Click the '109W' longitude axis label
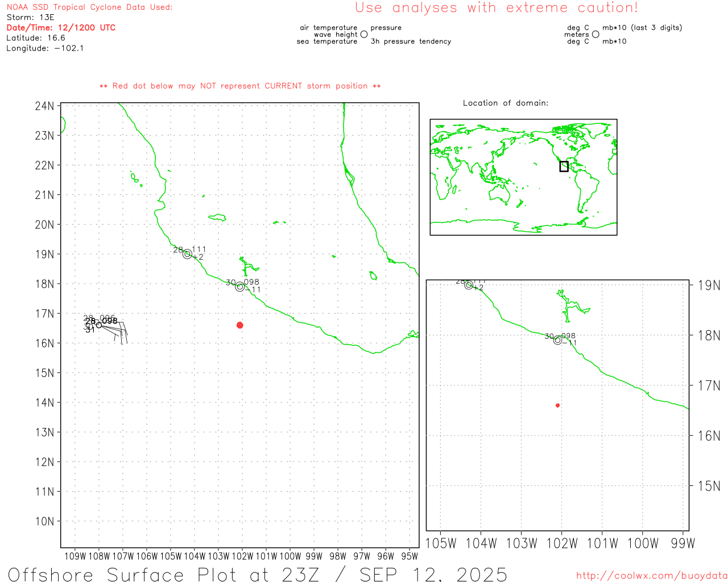Screen dimensions: 728x582 (x=75, y=556)
